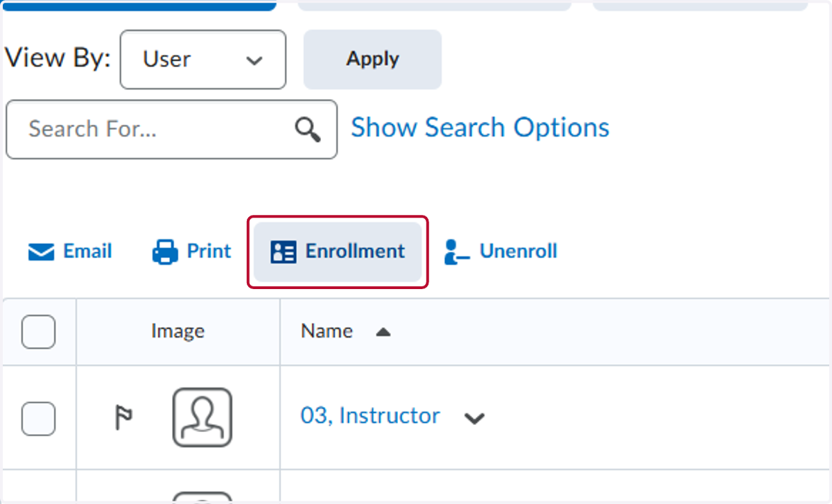Open the 03, Instructor name link

coord(370,415)
